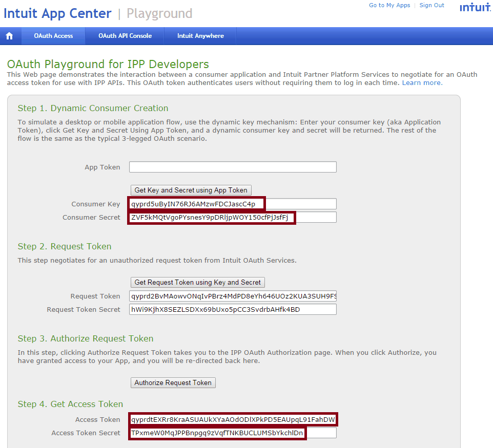
Task: Select the Access Token field
Action: (233, 420)
